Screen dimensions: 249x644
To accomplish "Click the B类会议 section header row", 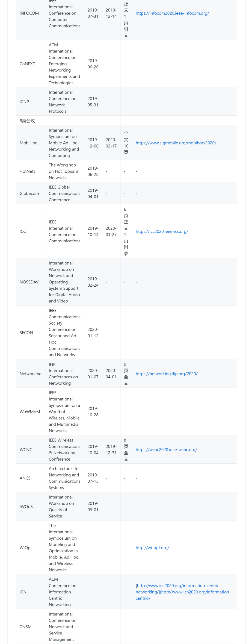I will coord(27,121).
